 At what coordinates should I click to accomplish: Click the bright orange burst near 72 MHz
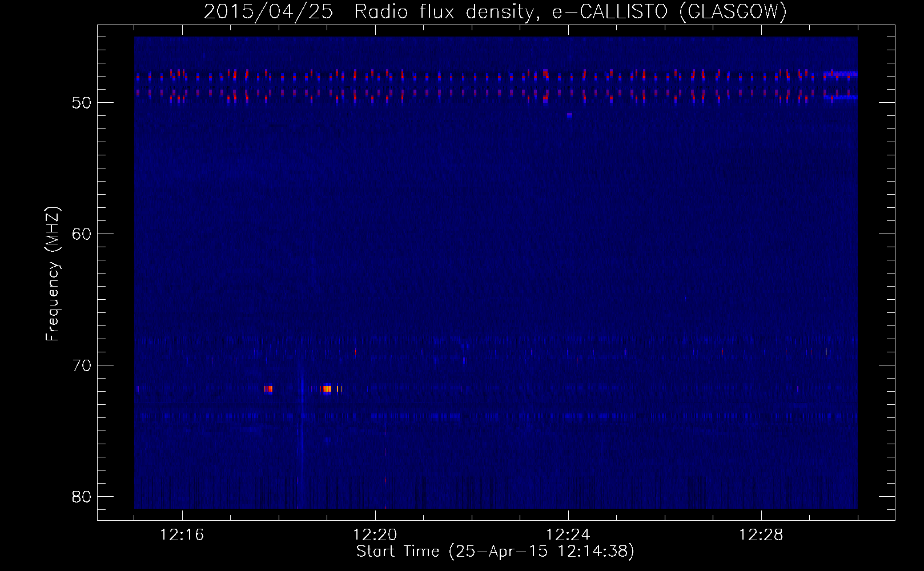click(327, 389)
